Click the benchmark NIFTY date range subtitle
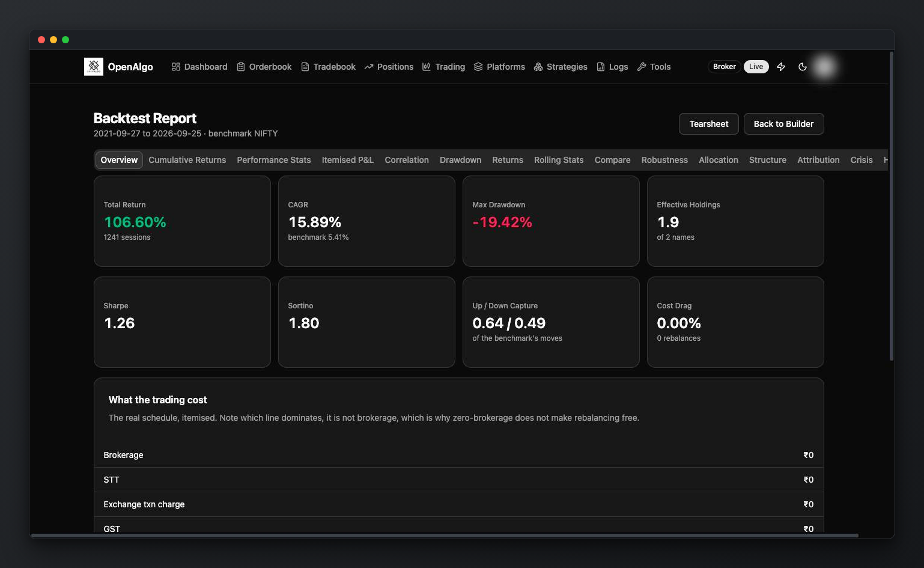The height and width of the screenshot is (568, 924). coord(186,133)
